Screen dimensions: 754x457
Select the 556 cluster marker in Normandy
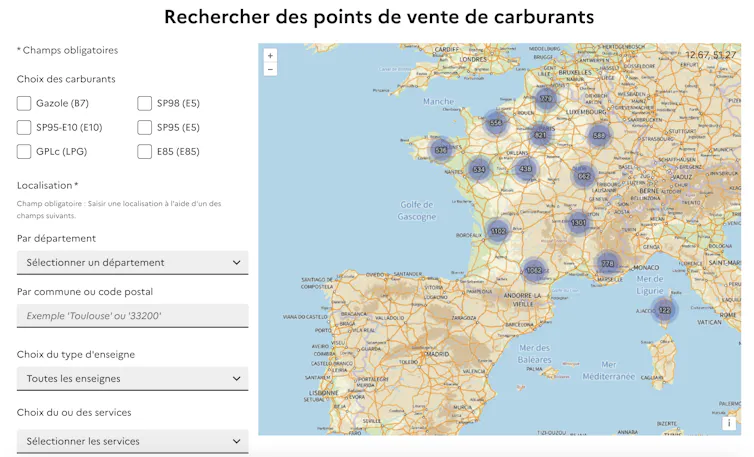click(495, 123)
